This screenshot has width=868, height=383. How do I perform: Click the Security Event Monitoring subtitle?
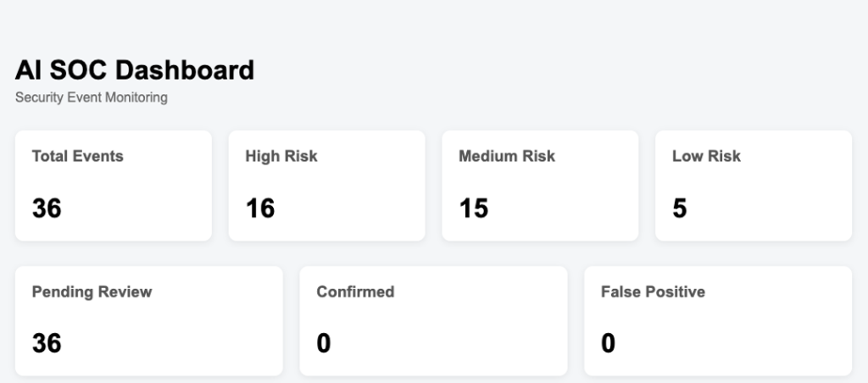(x=92, y=97)
